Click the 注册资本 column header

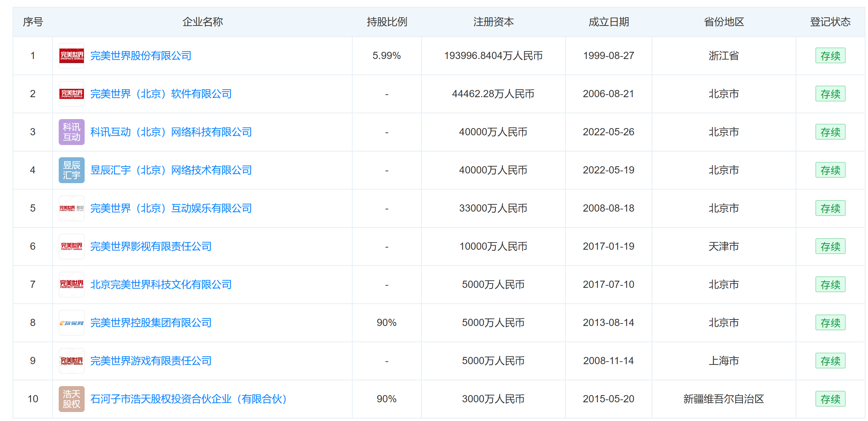[493, 22]
